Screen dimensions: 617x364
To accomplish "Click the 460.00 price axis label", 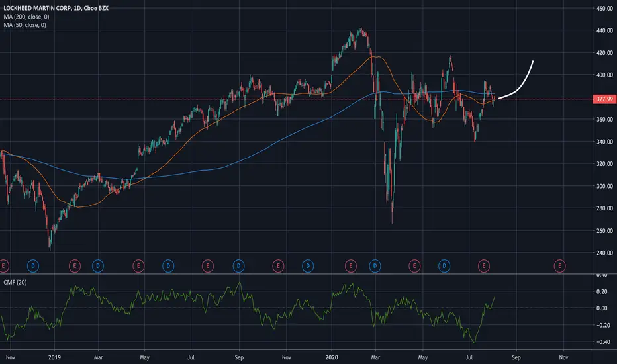I will coord(605,8).
